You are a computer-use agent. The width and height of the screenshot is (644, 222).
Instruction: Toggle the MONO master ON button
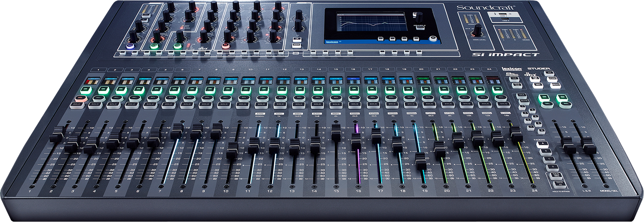tap(563, 98)
